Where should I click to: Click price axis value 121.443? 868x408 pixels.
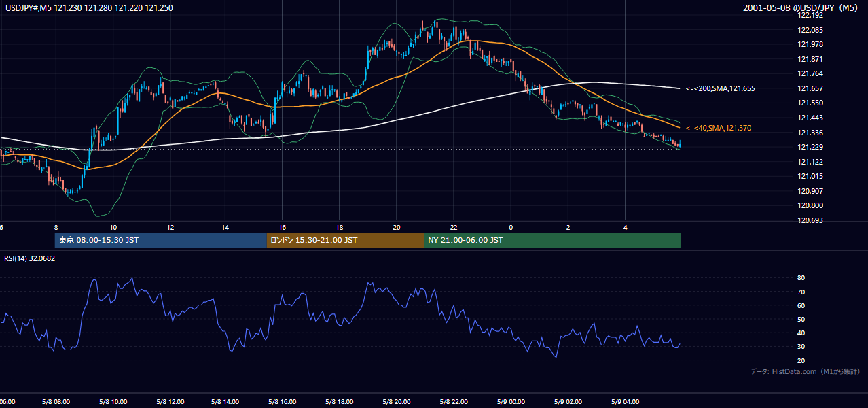[x=812, y=118]
